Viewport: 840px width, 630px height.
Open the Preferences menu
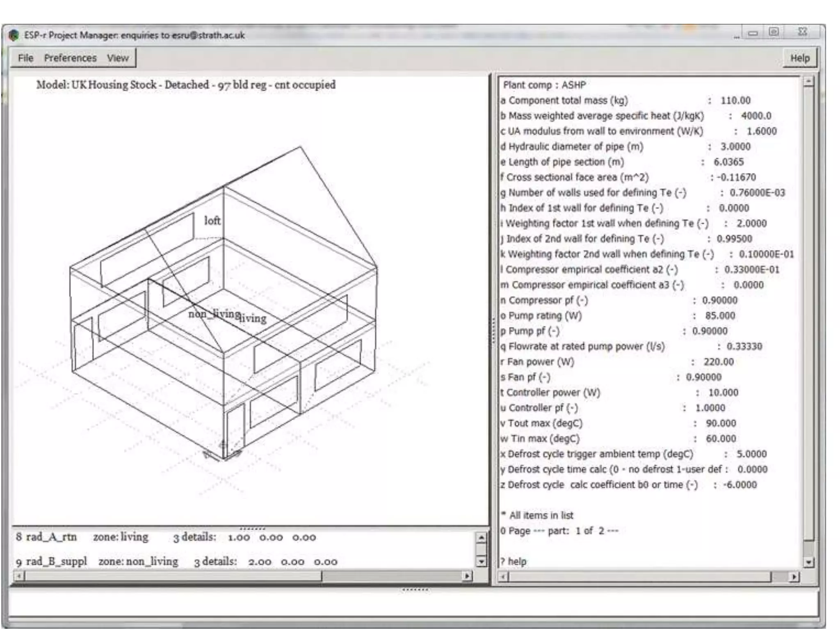coord(70,58)
